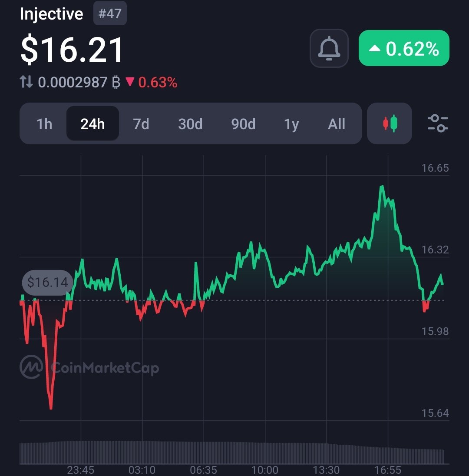Click the 0.62% change button
This screenshot has width=469, height=476.
click(x=403, y=49)
